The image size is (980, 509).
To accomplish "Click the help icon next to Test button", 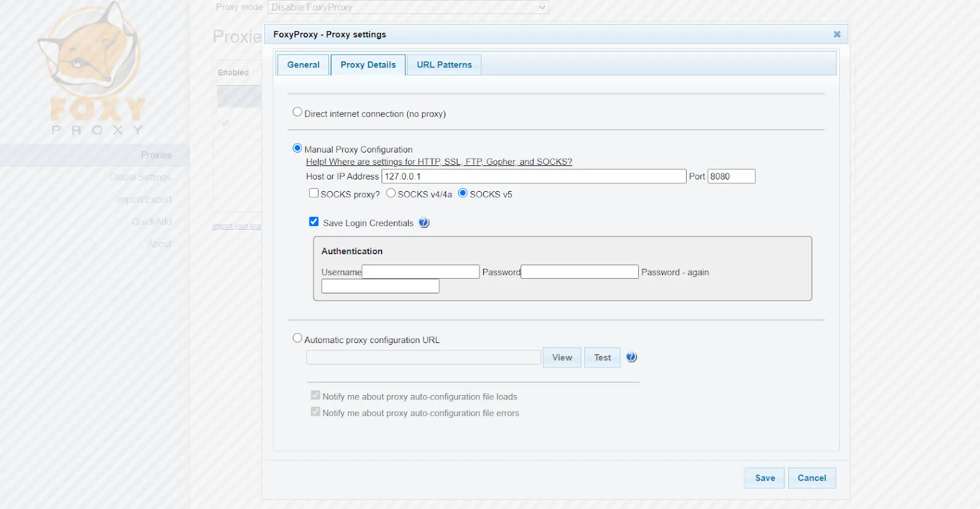I will coord(631,357).
